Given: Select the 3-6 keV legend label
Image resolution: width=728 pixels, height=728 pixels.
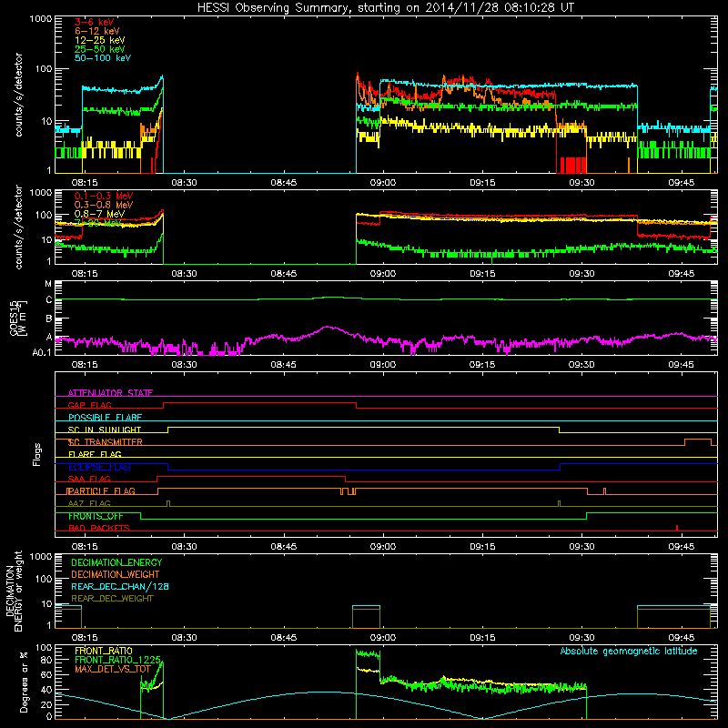Looking at the screenshot, I should click(x=95, y=22).
